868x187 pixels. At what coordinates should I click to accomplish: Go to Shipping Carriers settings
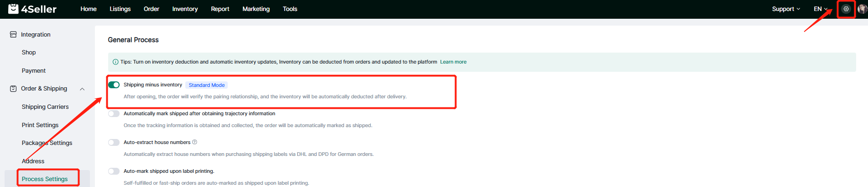point(45,107)
